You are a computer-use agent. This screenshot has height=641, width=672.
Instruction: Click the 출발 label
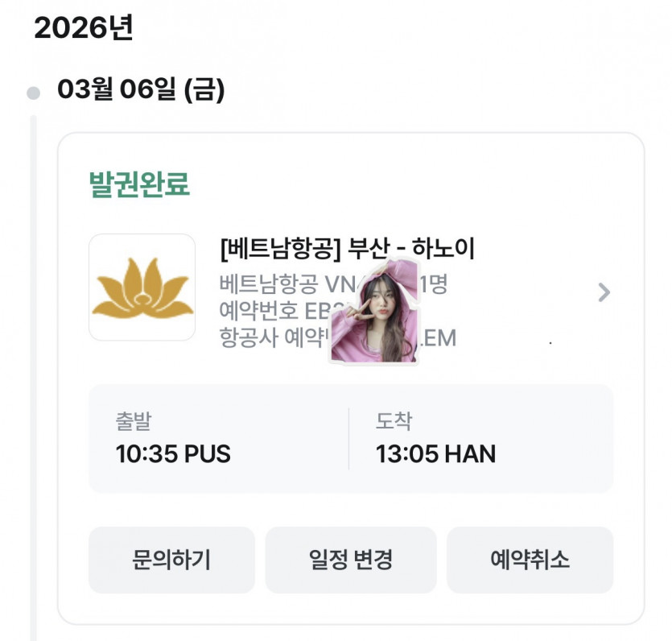133,421
